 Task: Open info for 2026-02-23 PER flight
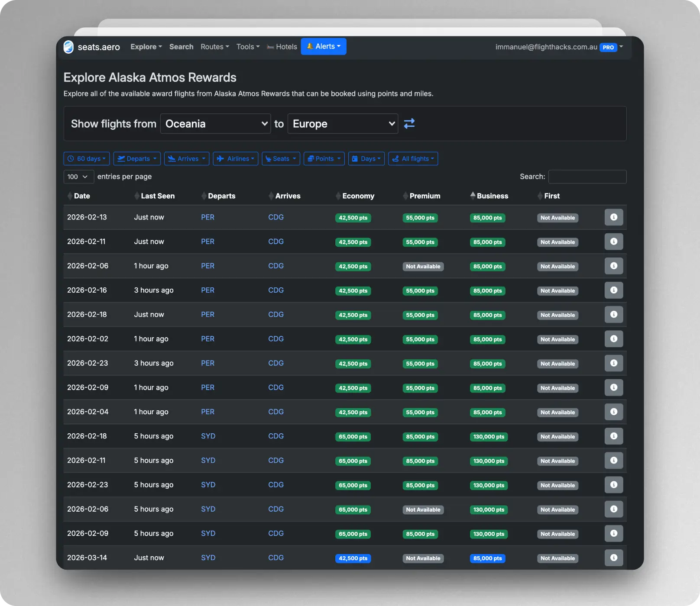coord(614,363)
